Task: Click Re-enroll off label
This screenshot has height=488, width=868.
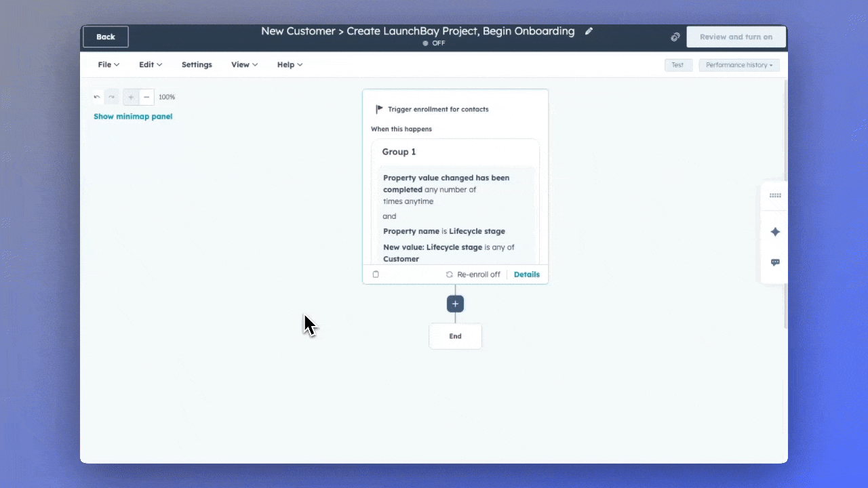Action: (479, 274)
